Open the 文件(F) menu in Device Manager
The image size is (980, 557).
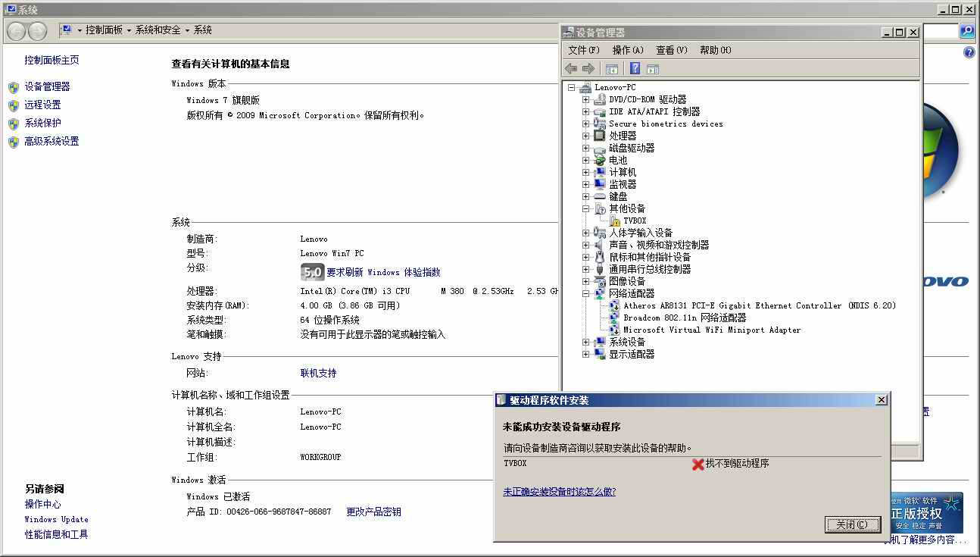583,50
